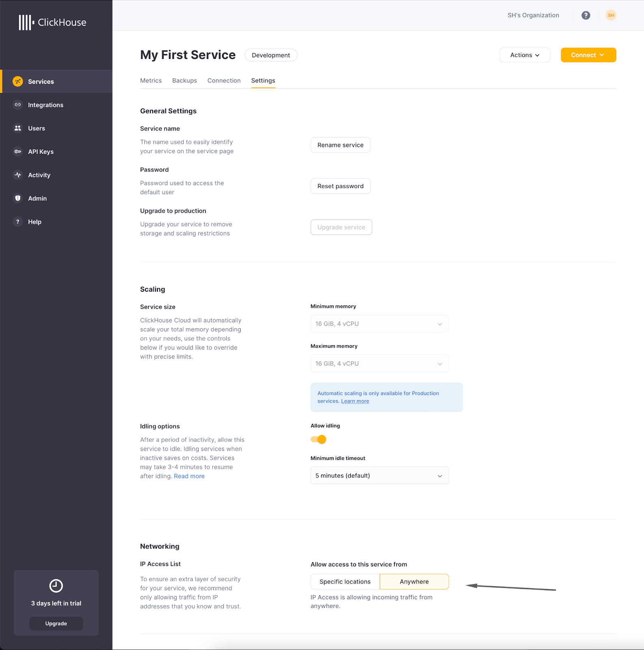This screenshot has height=650, width=644.
Task: Open the Actions dropdown menu
Action: click(x=525, y=55)
